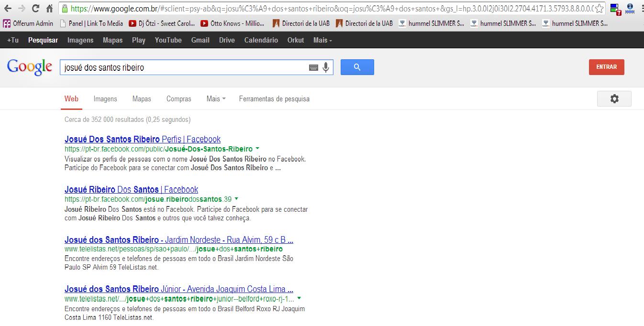
Task: Click the blue magnifier search button
Action: 357,67
